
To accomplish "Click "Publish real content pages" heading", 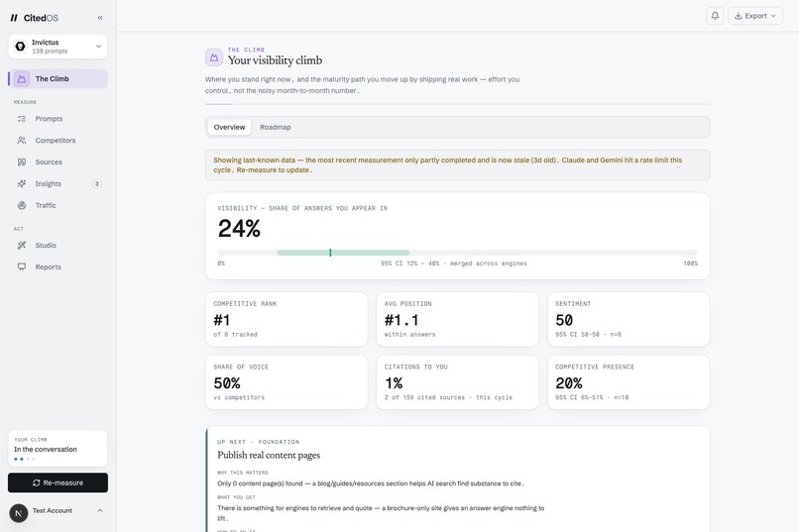I will click(x=269, y=455).
